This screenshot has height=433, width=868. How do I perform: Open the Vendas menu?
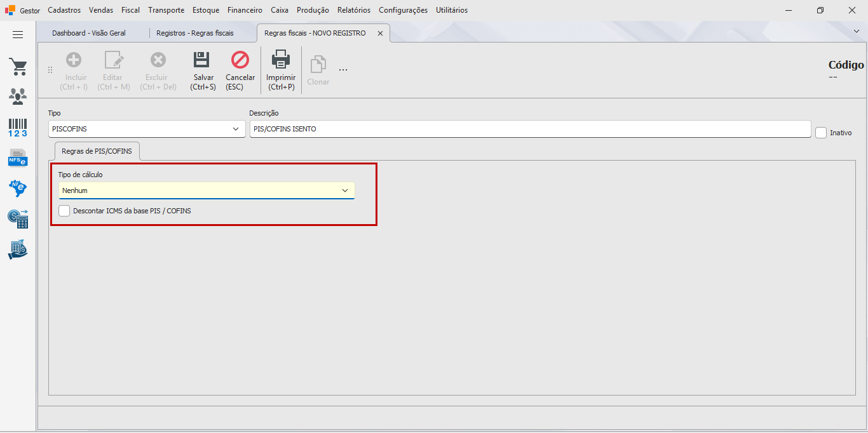pos(101,10)
